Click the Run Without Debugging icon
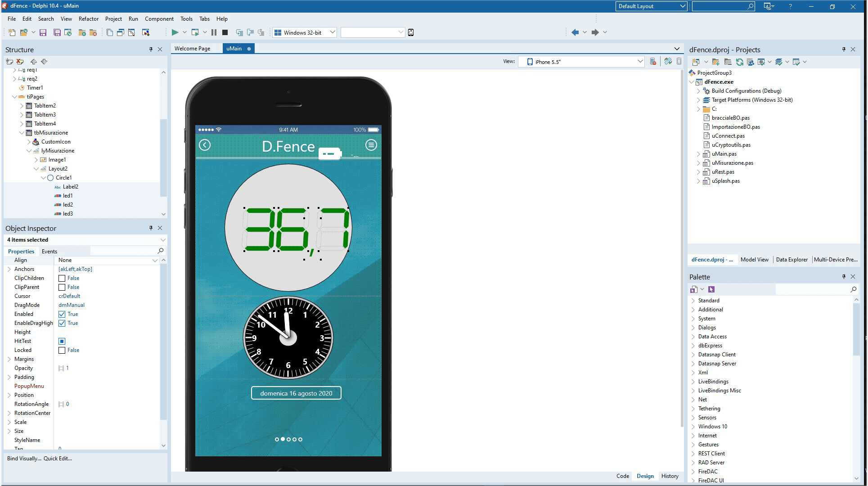The image size is (868, 486). click(195, 32)
